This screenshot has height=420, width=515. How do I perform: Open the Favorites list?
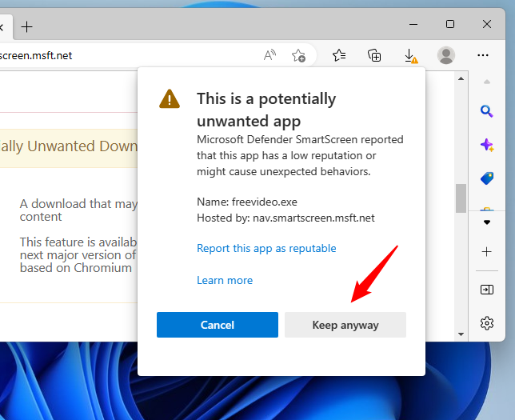[339, 55]
